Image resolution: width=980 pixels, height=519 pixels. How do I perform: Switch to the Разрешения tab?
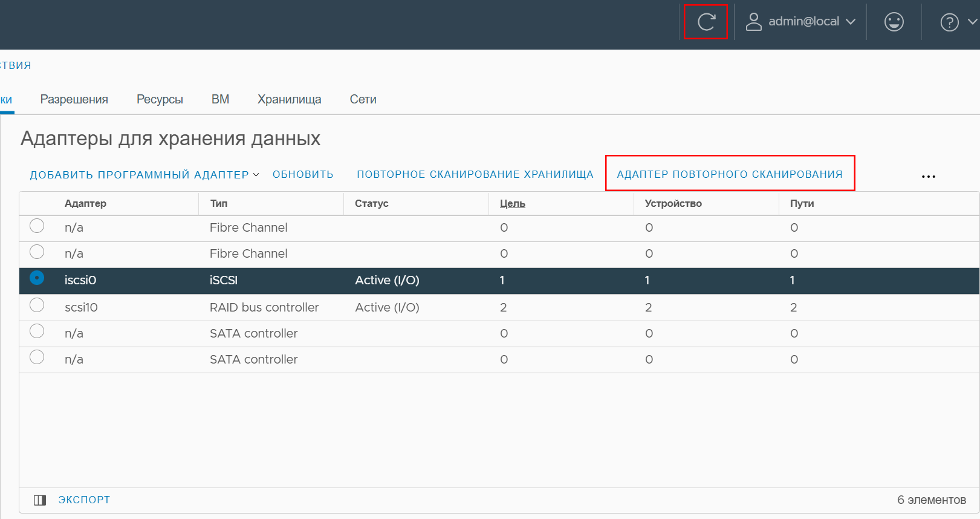point(74,99)
